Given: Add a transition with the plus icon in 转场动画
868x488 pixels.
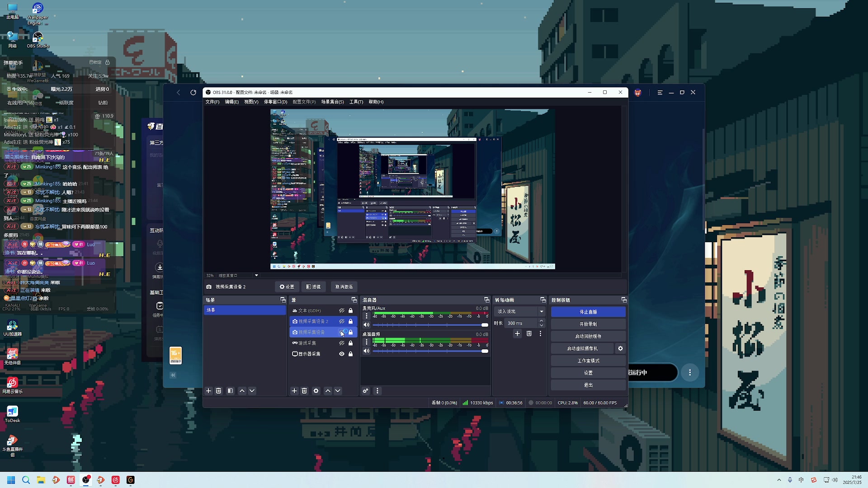Looking at the screenshot, I should pos(518,333).
